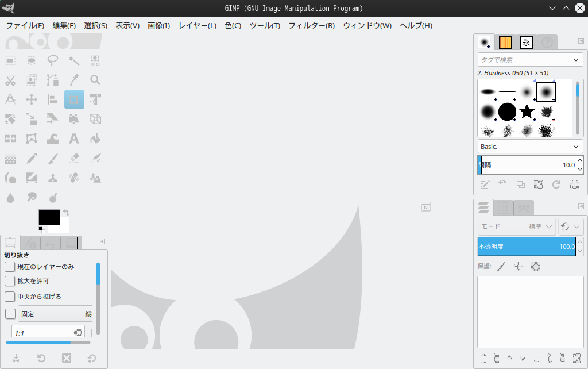Select the Measure tool
This screenshot has width=588, height=369.
pos(10,99)
